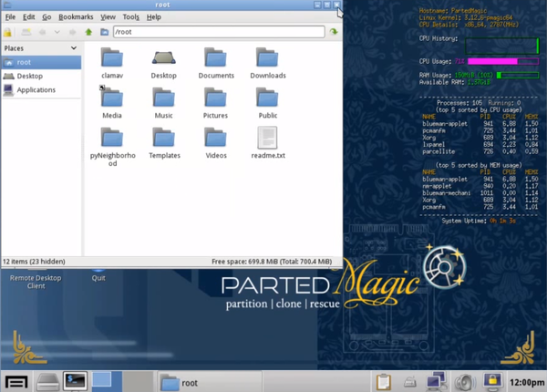Select the Pictures folder
The image size is (547, 392).
pos(215,103)
